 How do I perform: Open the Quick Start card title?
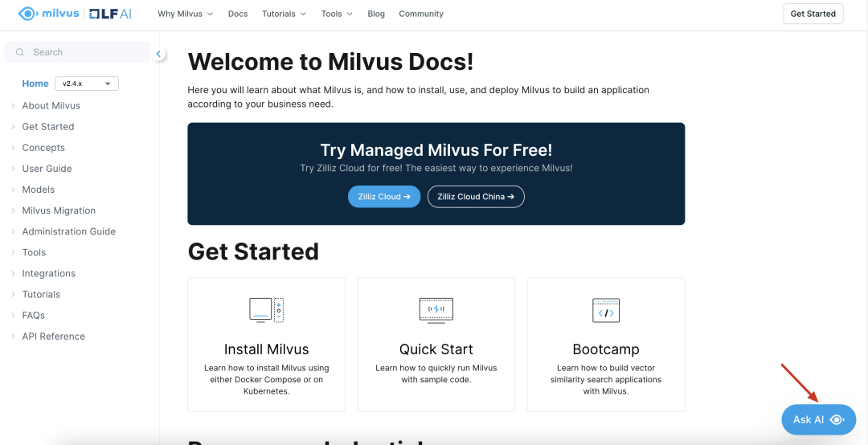click(436, 349)
